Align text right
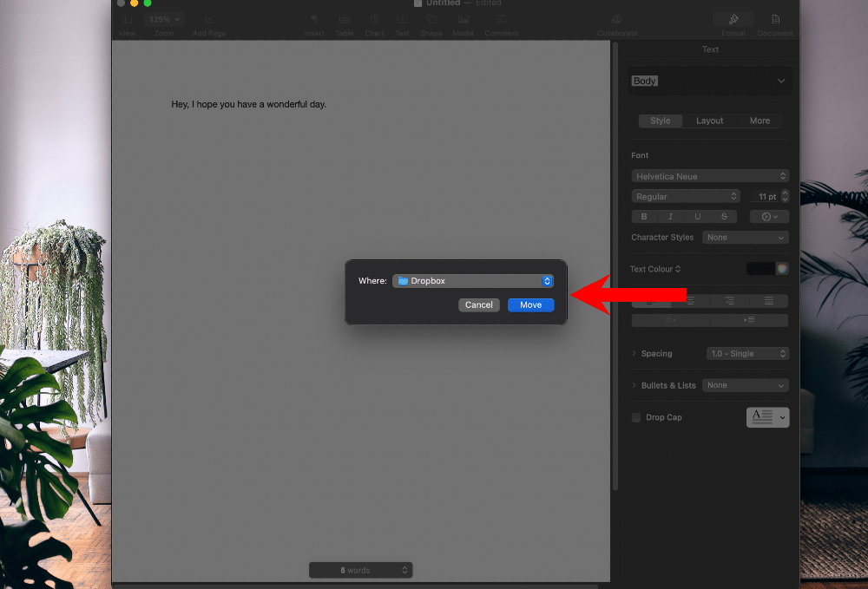 730,301
